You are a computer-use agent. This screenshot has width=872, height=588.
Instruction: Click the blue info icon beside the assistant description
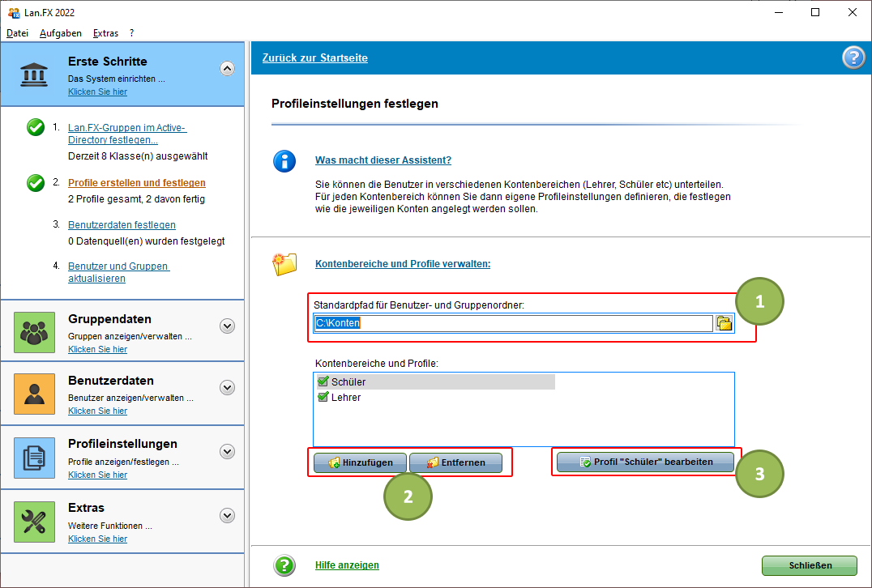click(284, 161)
